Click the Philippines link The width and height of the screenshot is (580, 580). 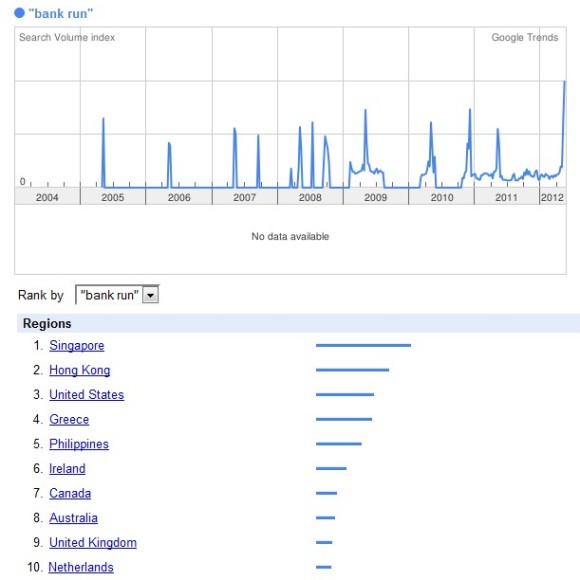pos(79,444)
